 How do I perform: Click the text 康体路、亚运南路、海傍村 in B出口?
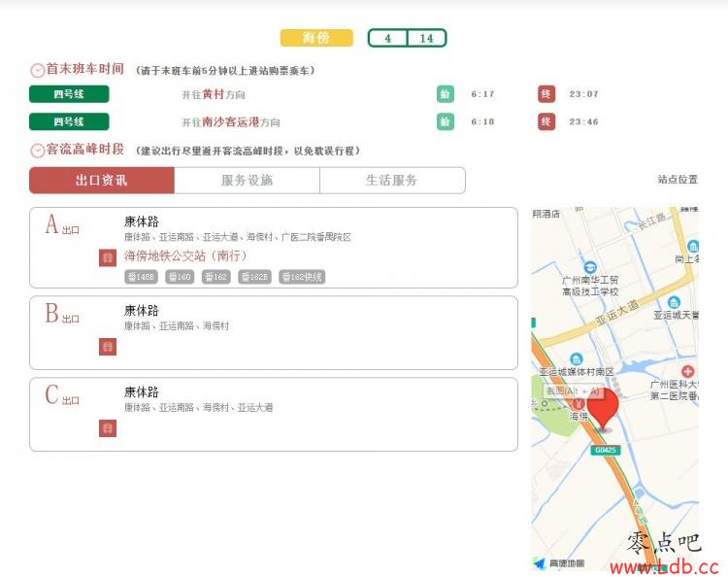tap(177, 326)
